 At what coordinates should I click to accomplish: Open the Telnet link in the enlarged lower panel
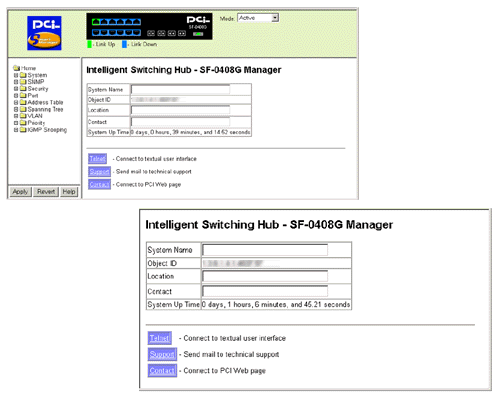click(x=160, y=338)
